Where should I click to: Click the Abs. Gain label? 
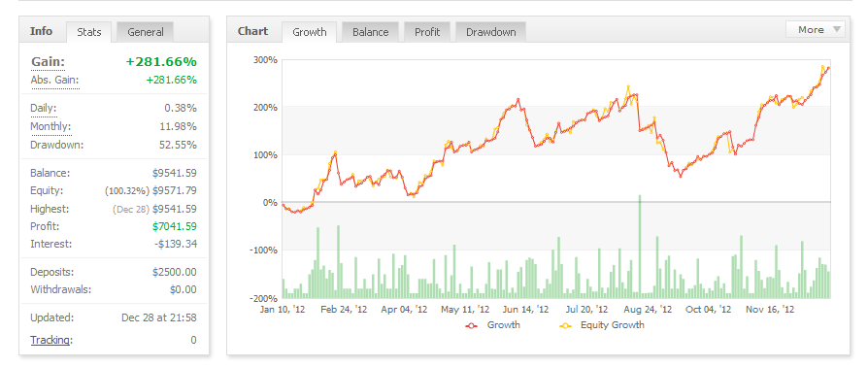pos(54,81)
